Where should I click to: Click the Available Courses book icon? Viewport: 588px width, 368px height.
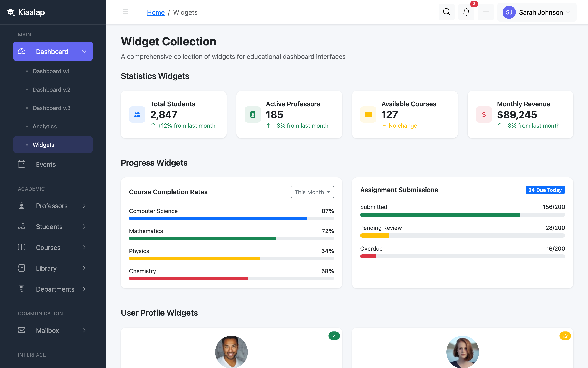pyautogui.click(x=368, y=114)
